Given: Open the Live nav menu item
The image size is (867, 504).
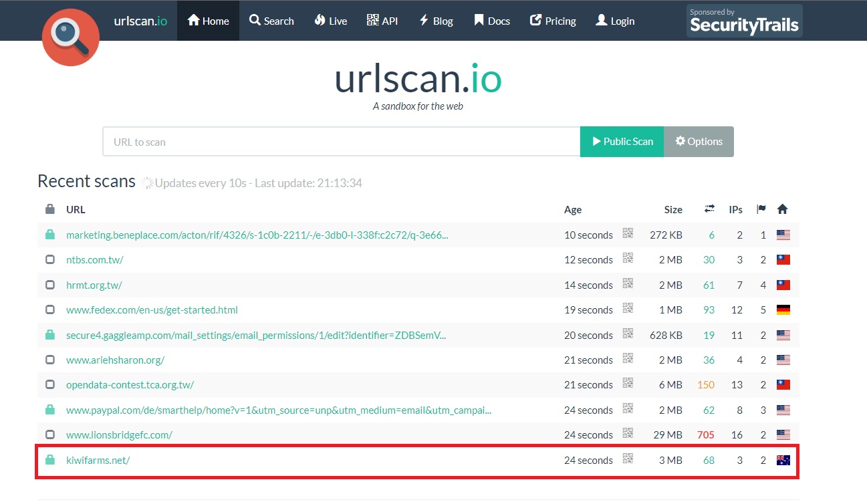Looking at the screenshot, I should [x=330, y=21].
